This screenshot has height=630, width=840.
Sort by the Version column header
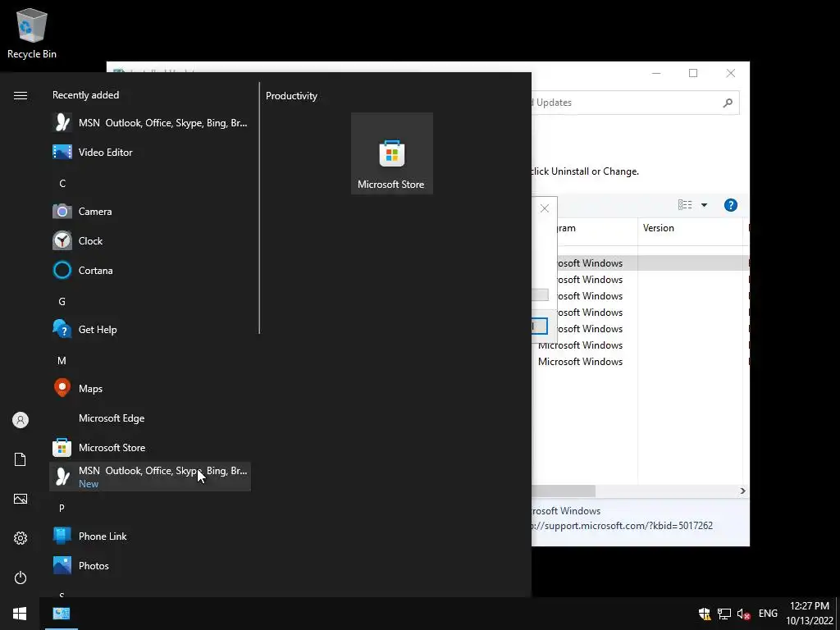pos(690,228)
